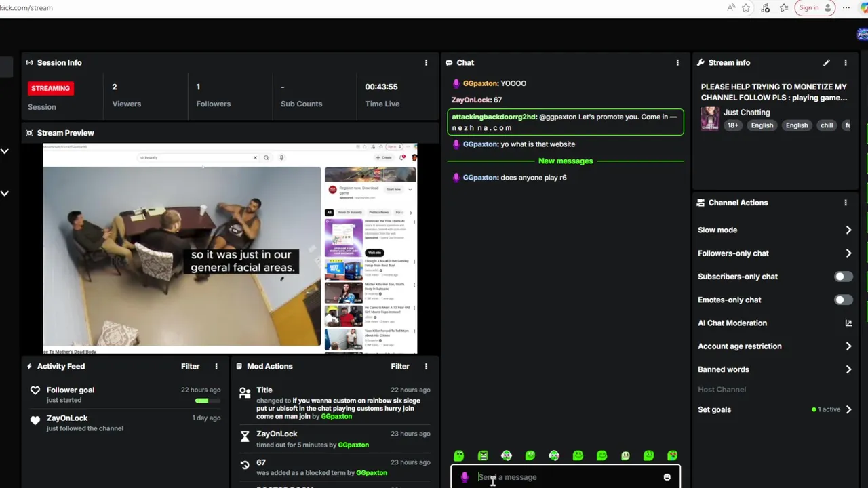
Task: Select the first English stream tag
Action: 762,125
